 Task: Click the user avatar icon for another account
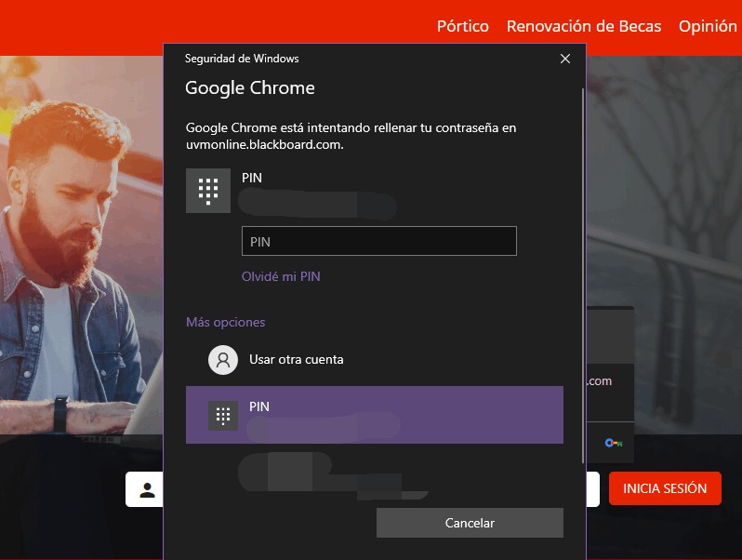point(223,360)
